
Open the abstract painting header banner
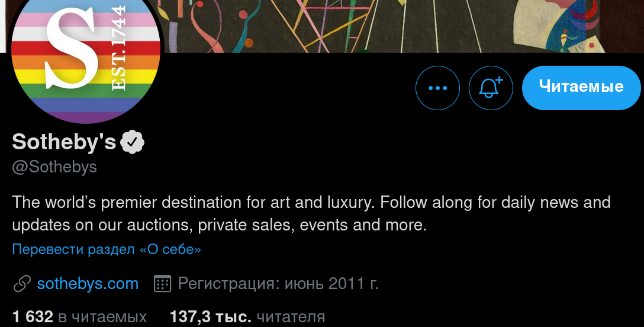(402, 26)
